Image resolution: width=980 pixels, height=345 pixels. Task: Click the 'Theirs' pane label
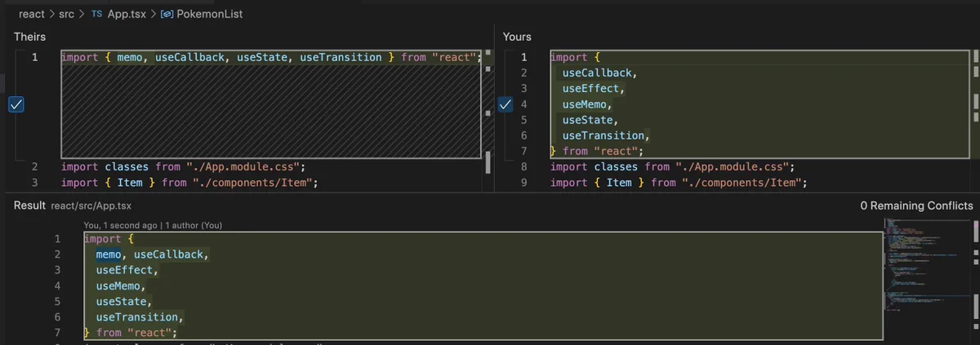(x=29, y=37)
